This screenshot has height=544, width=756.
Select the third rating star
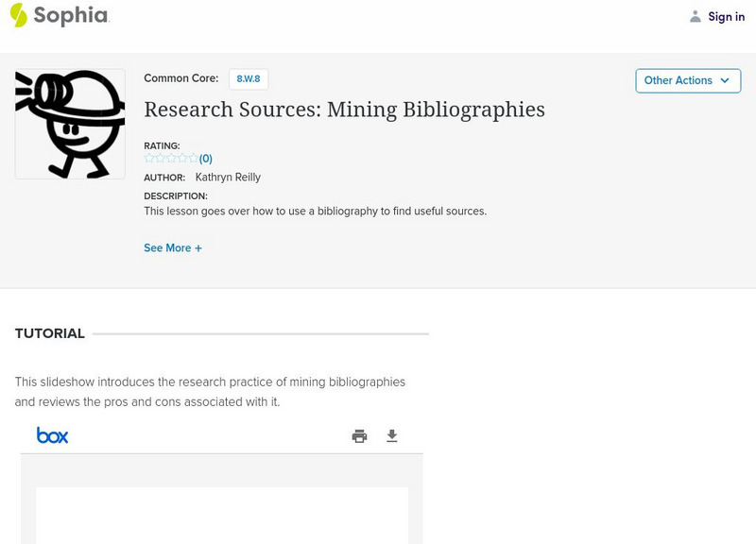(x=171, y=159)
